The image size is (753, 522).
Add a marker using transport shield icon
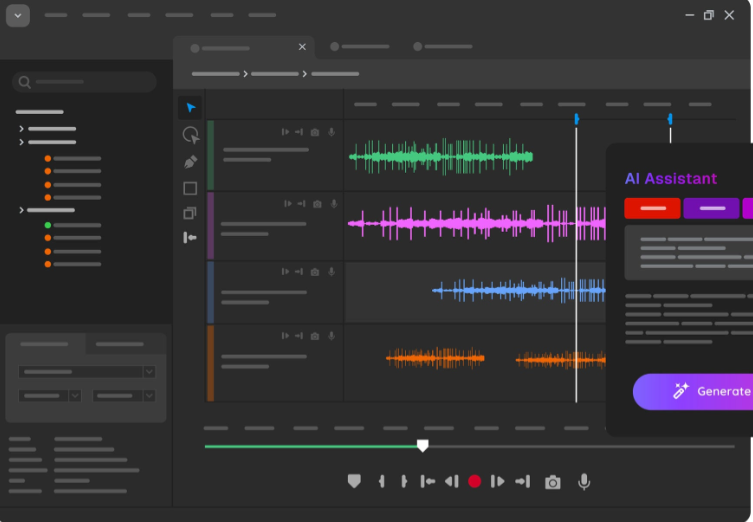(x=354, y=481)
